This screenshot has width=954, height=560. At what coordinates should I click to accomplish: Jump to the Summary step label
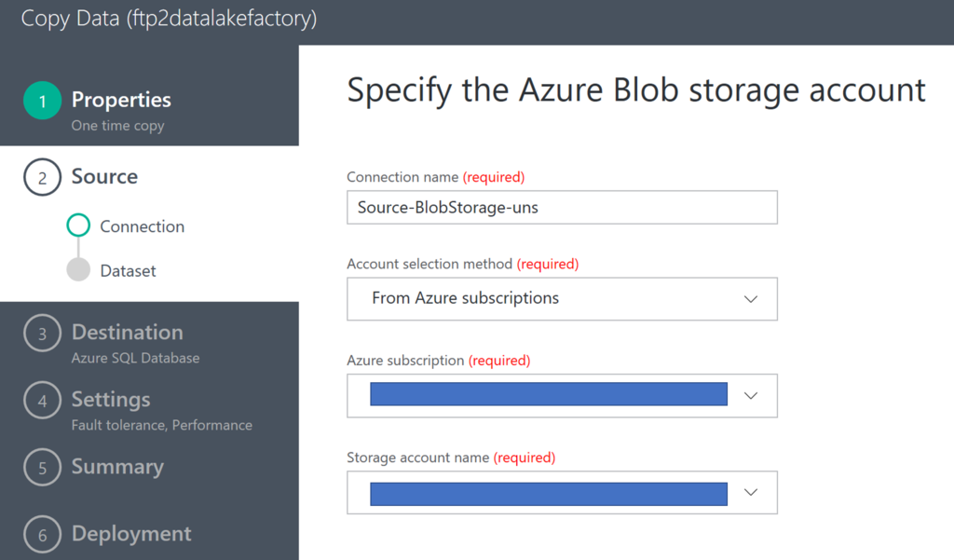click(x=117, y=467)
